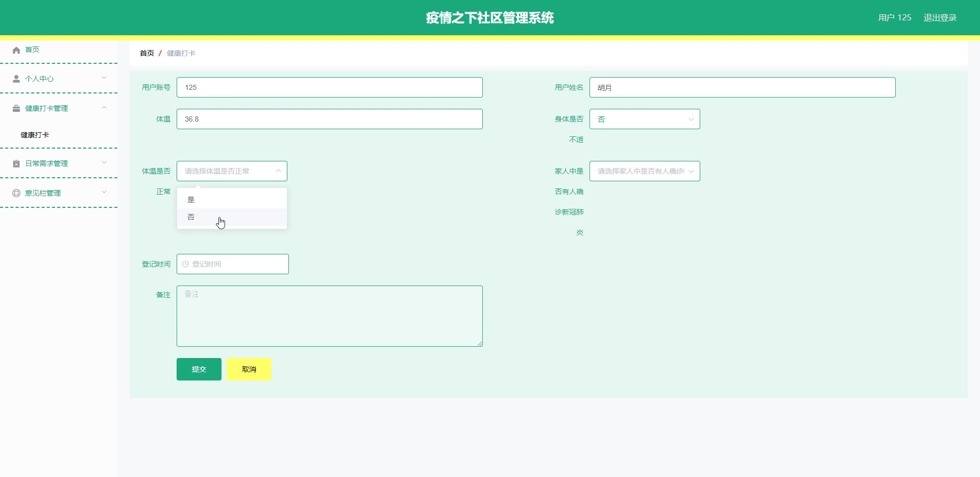
Task: Open the 身体是否不适 dropdown
Action: (x=645, y=119)
